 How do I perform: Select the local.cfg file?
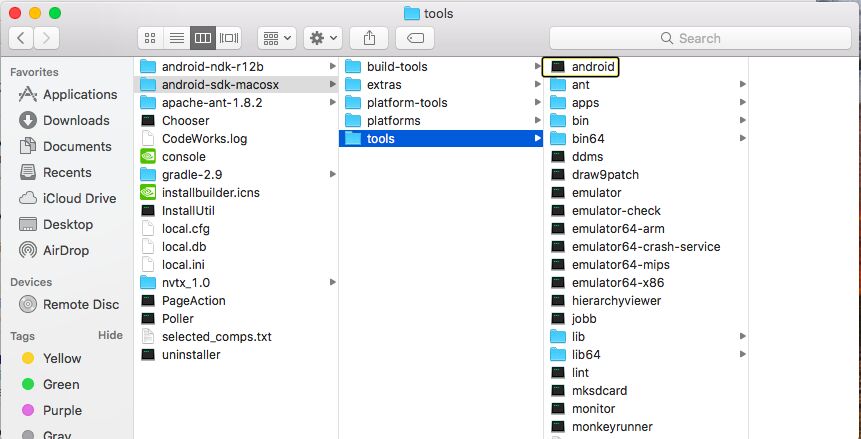tap(175, 229)
